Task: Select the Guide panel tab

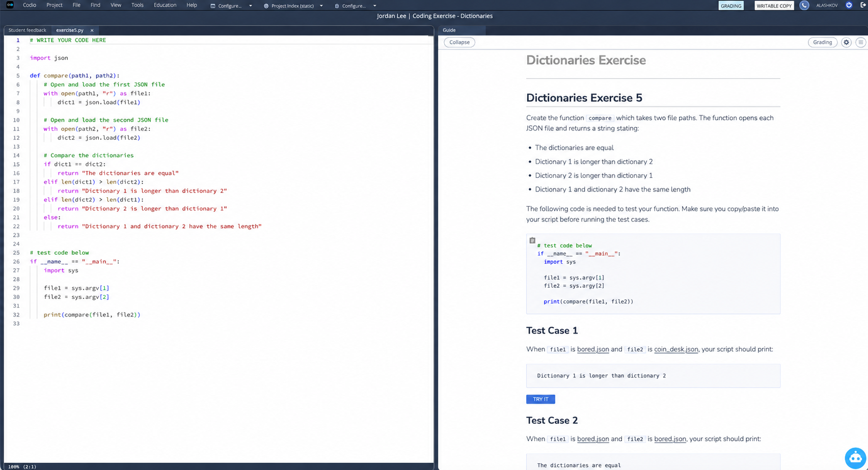Action: [449, 31]
